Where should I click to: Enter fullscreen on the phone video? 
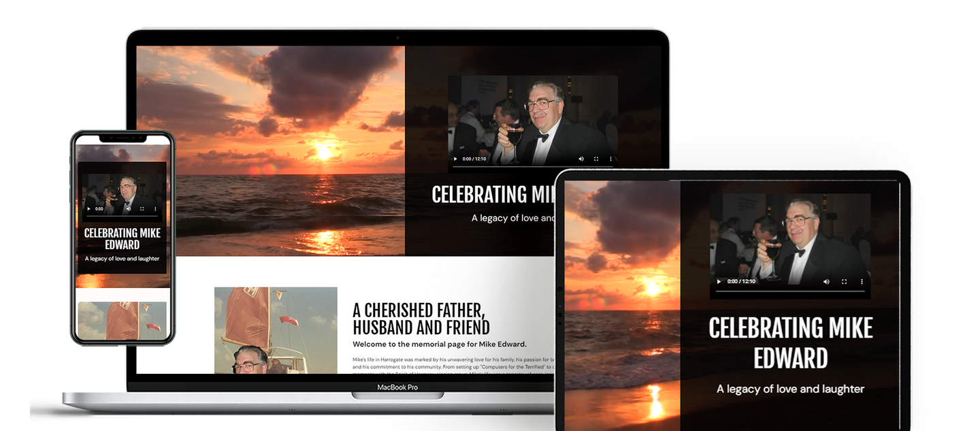point(142,209)
